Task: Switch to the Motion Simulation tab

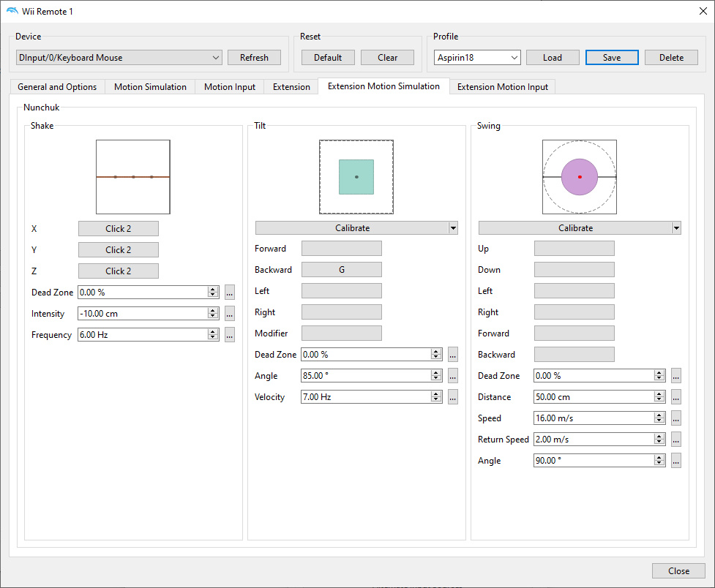Action: pyautogui.click(x=150, y=86)
